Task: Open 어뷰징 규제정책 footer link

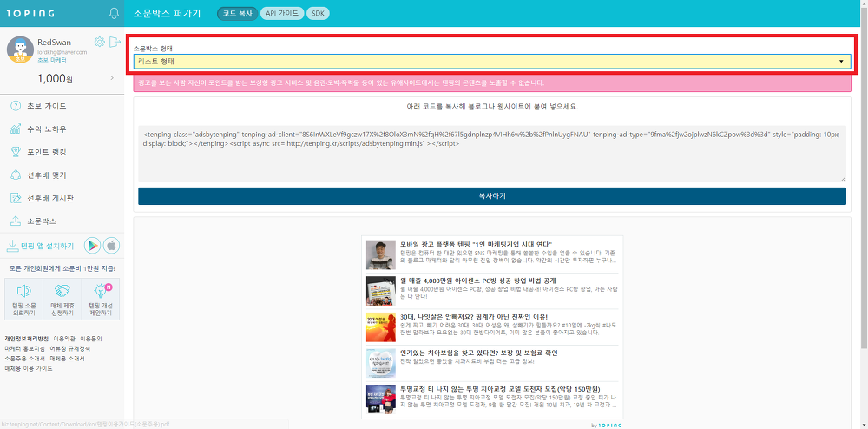Action: pos(69,348)
